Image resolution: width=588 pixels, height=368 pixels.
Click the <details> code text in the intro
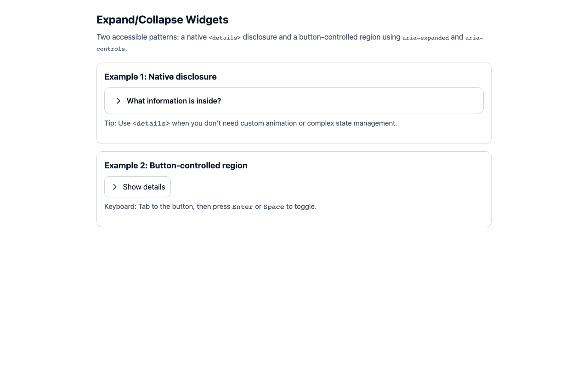pos(224,38)
